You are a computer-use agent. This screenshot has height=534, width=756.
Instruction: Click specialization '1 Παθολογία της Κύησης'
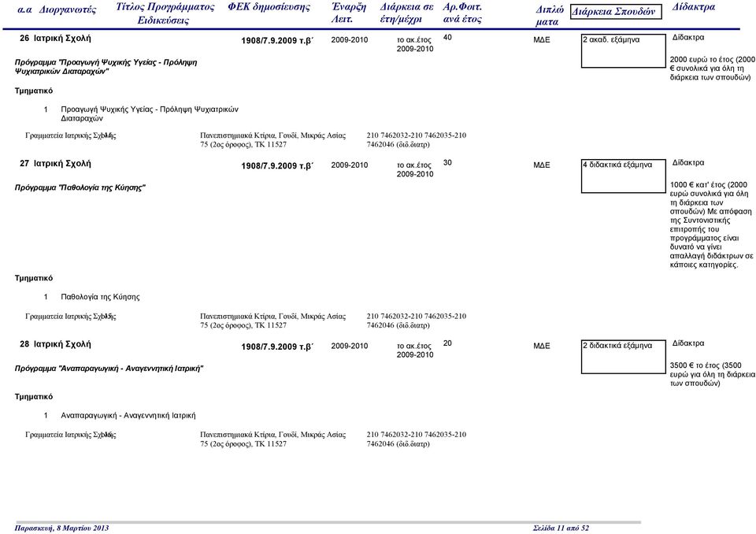pyautogui.click(x=91, y=297)
